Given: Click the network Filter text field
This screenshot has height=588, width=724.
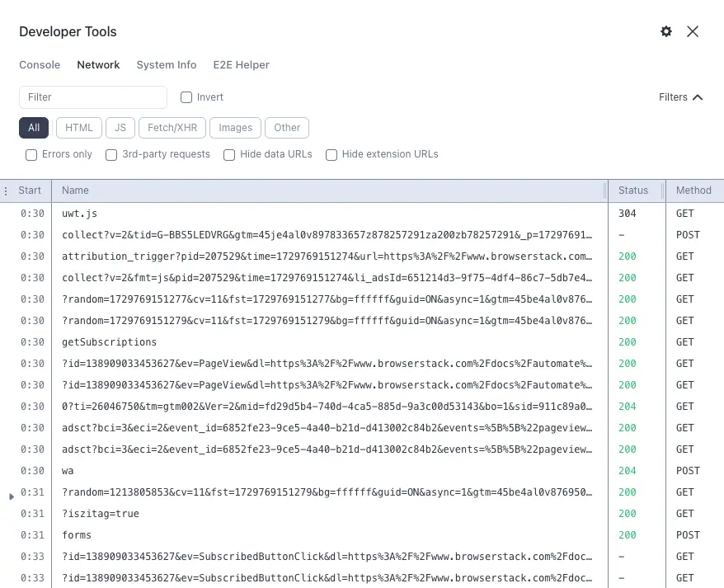Looking at the screenshot, I should coord(92,97).
